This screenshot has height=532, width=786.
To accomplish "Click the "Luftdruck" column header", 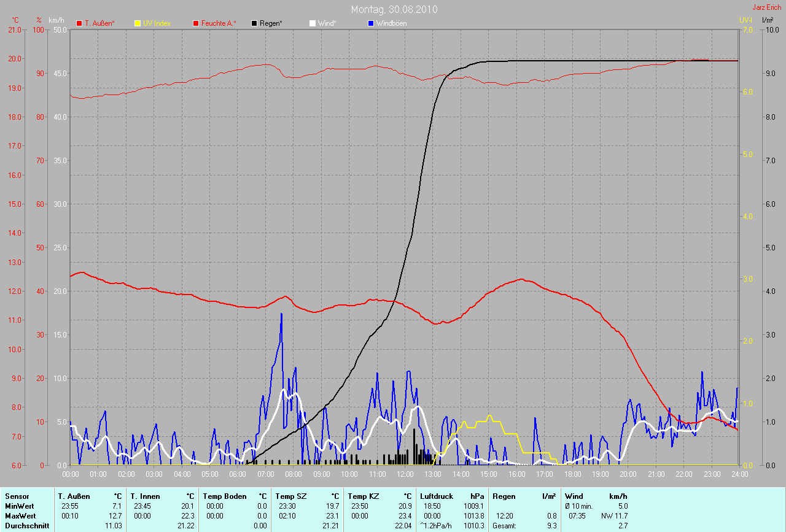I will (x=436, y=496).
